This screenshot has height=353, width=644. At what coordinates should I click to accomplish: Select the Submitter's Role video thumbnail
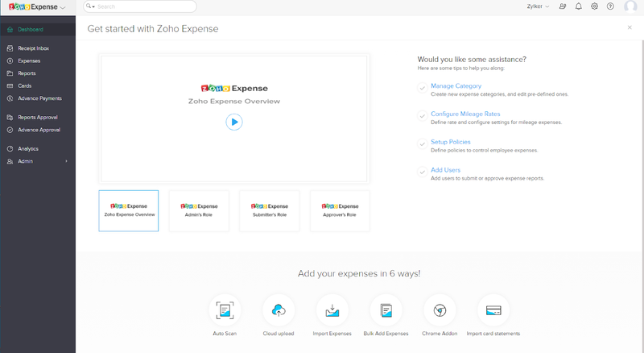pyautogui.click(x=270, y=210)
